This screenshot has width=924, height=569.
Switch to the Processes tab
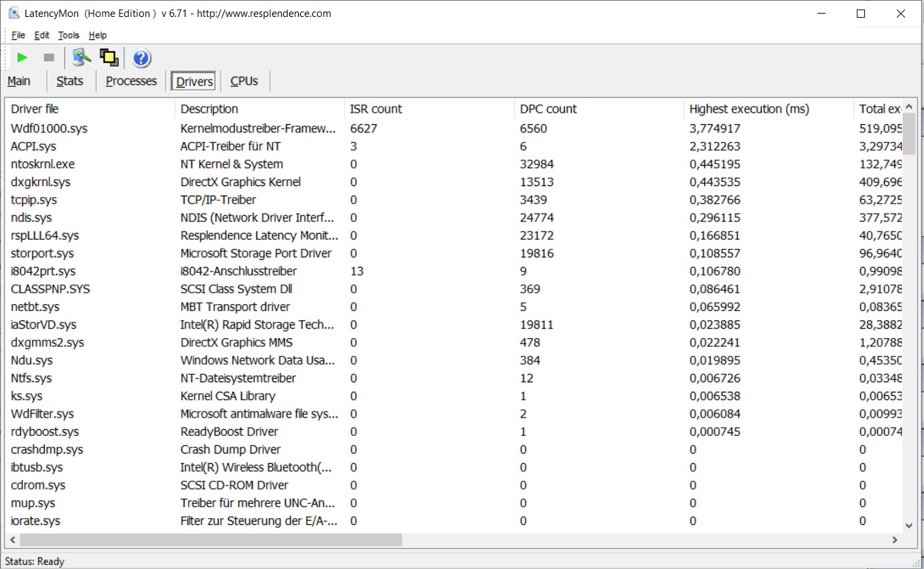tap(131, 81)
